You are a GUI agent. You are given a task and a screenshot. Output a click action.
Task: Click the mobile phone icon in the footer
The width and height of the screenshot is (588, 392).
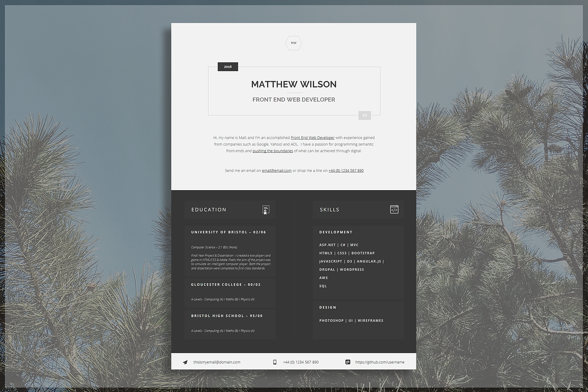tap(275, 362)
